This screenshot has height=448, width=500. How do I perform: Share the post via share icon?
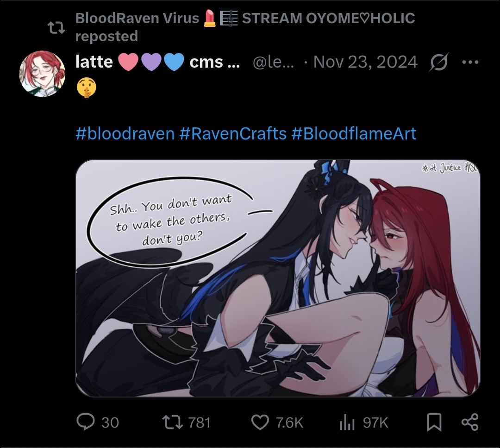470,422
